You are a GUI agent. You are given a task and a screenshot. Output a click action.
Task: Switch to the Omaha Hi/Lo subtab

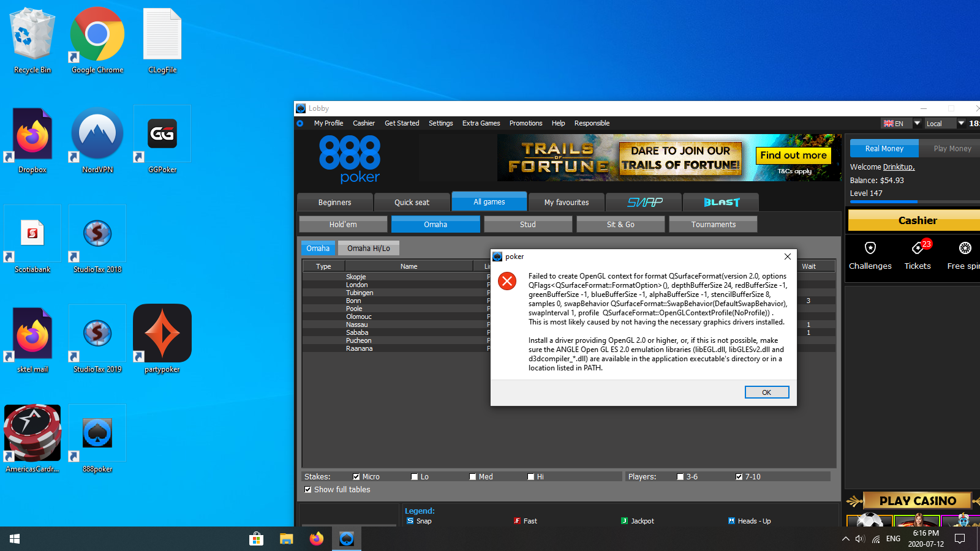369,248
